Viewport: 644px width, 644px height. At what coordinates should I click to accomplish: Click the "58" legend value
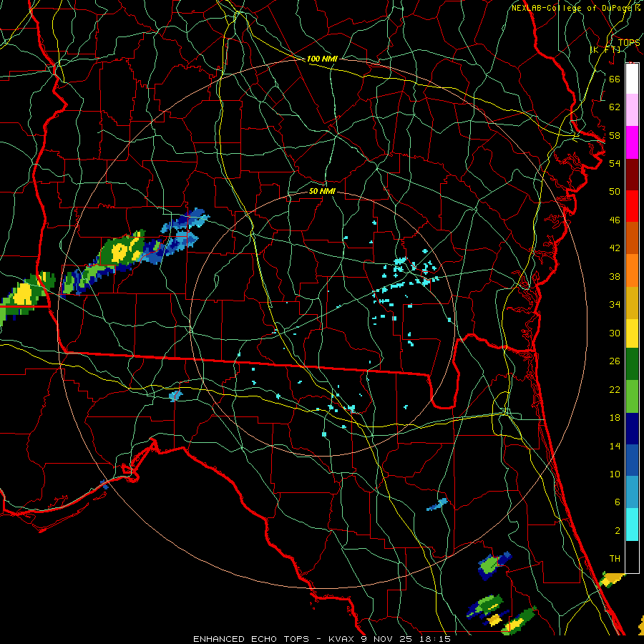coord(615,135)
